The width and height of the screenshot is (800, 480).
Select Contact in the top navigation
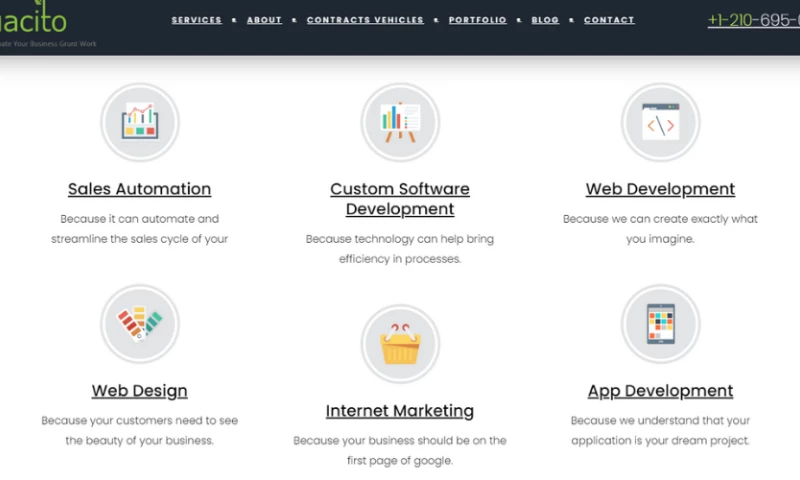[609, 20]
